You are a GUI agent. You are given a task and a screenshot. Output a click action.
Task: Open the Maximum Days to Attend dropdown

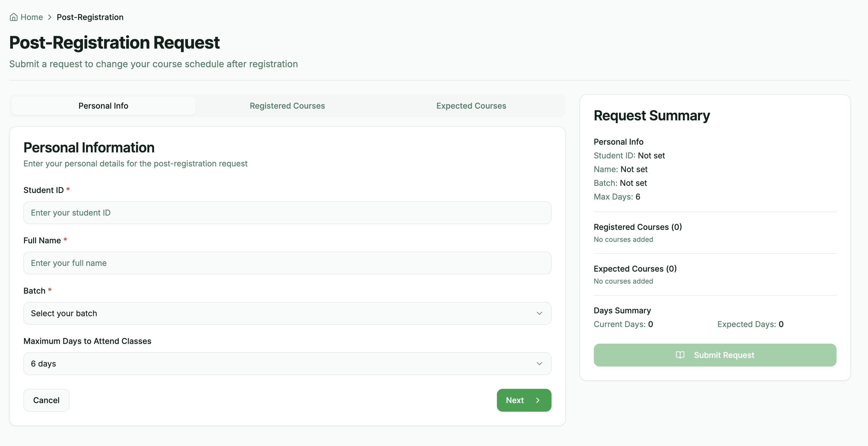(x=286, y=363)
